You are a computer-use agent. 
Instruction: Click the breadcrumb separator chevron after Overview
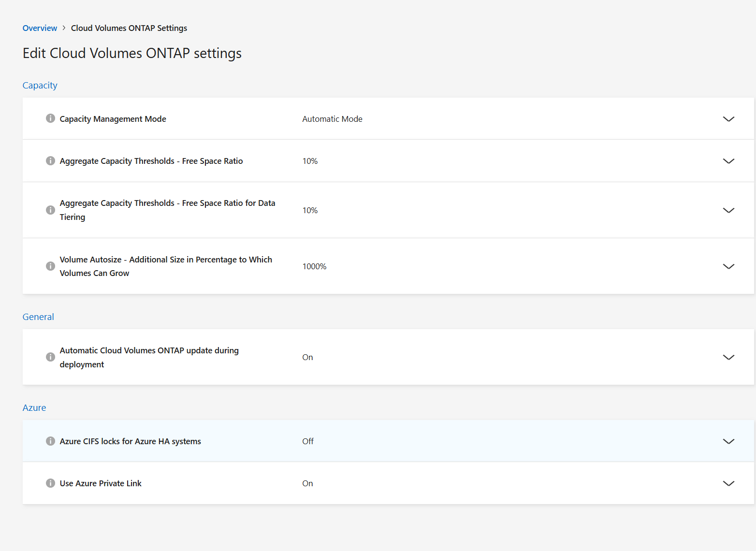tap(63, 28)
